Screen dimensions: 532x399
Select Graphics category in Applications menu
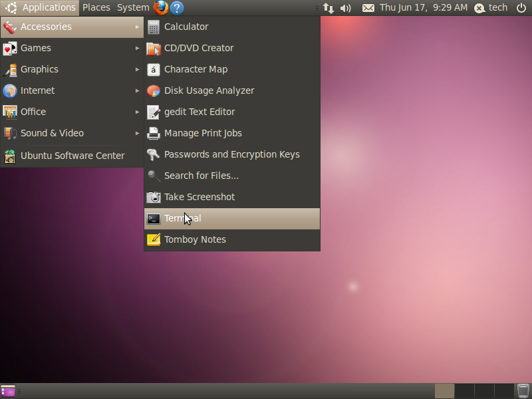[72, 69]
